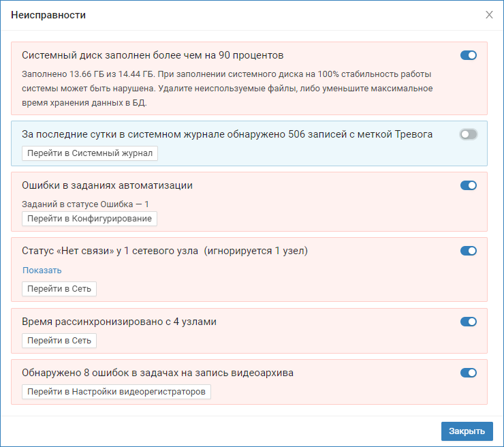Enable the system journal Тревога alert toggle
This screenshot has width=504, height=447.
pyautogui.click(x=469, y=135)
